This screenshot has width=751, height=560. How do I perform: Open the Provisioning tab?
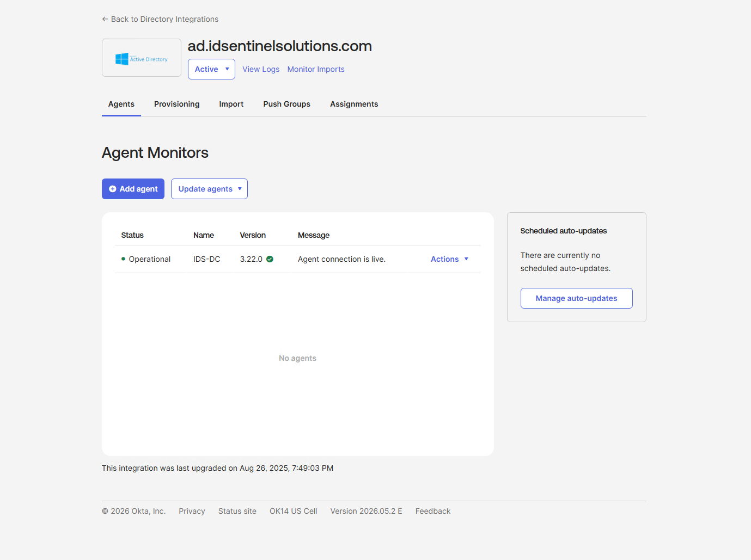[177, 104]
